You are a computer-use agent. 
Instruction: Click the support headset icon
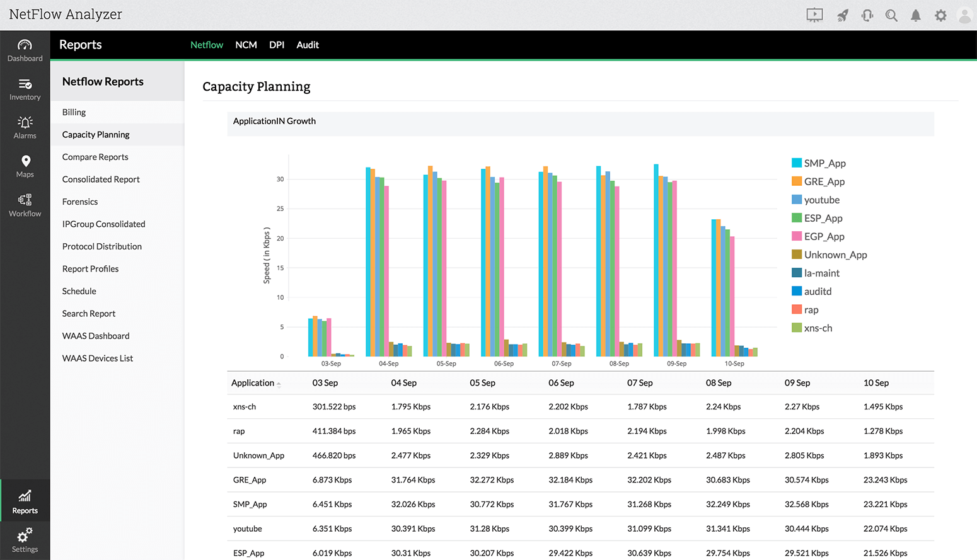point(867,14)
